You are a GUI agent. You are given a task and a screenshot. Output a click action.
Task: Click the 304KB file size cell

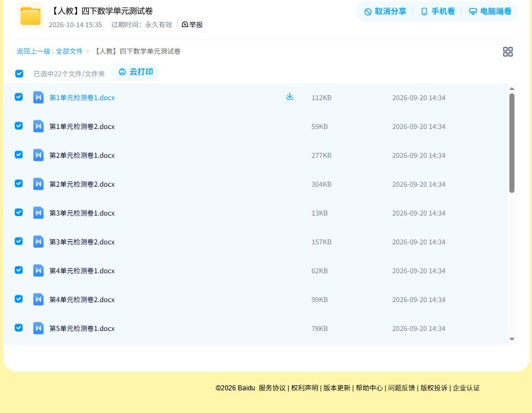321,184
